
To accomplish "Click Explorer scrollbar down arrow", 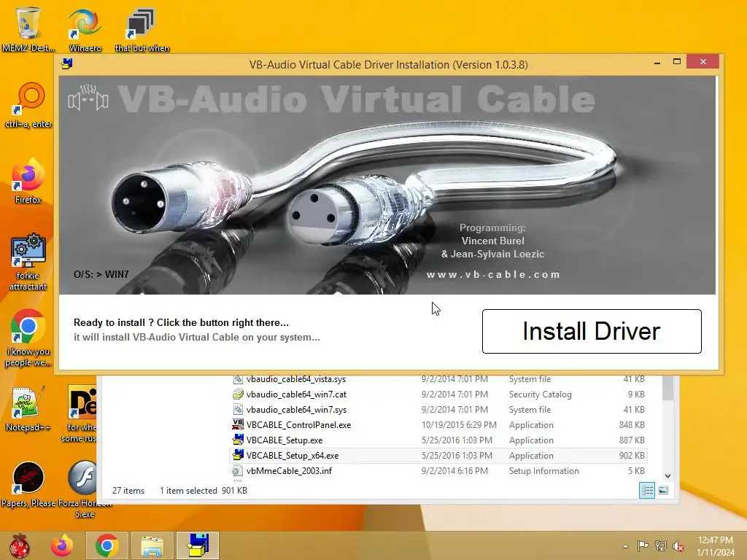I will click(x=668, y=475).
